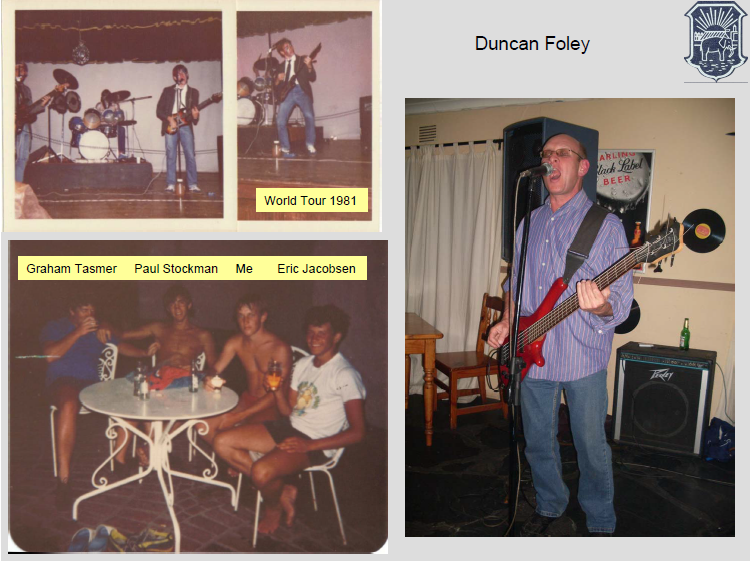The image size is (750, 562).
Task: Open the band-on-stage photo with drum kit
Action: [x=119, y=114]
